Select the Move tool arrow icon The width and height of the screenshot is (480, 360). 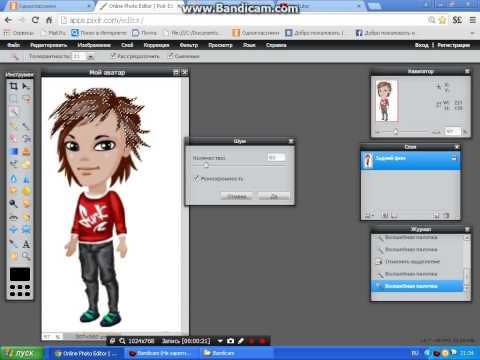click(26, 86)
